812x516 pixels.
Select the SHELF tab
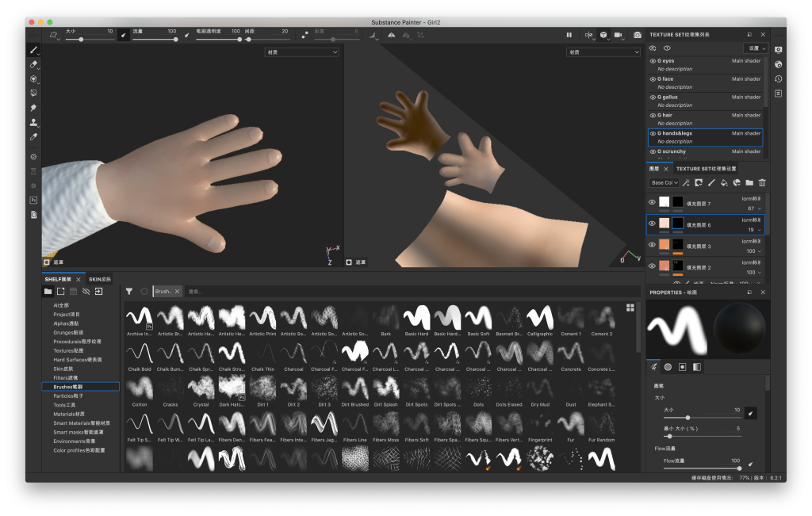pos(58,280)
